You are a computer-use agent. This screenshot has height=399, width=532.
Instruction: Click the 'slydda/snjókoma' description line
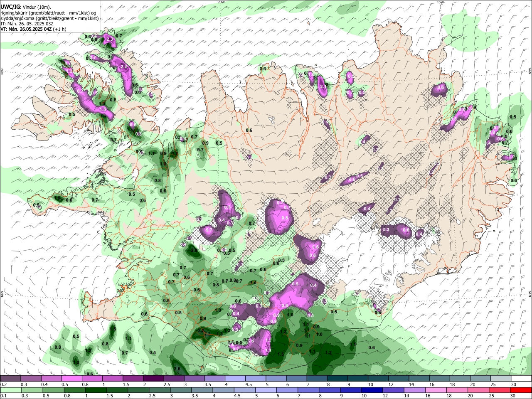(49, 18)
